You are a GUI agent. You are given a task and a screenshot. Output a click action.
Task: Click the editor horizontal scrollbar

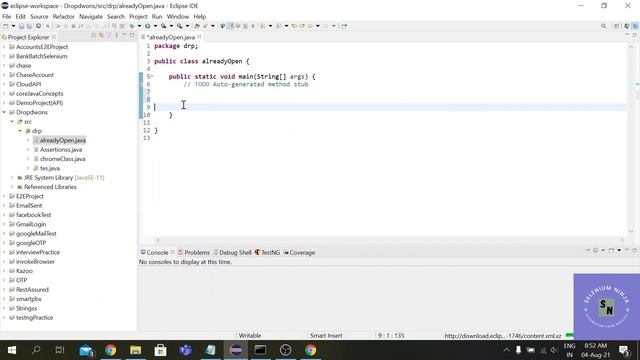click(390, 240)
